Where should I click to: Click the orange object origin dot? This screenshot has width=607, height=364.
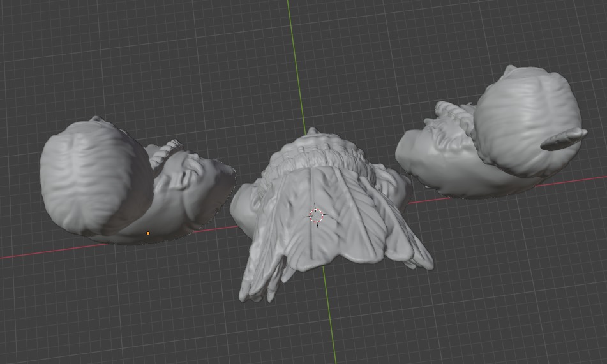pyautogui.click(x=148, y=233)
